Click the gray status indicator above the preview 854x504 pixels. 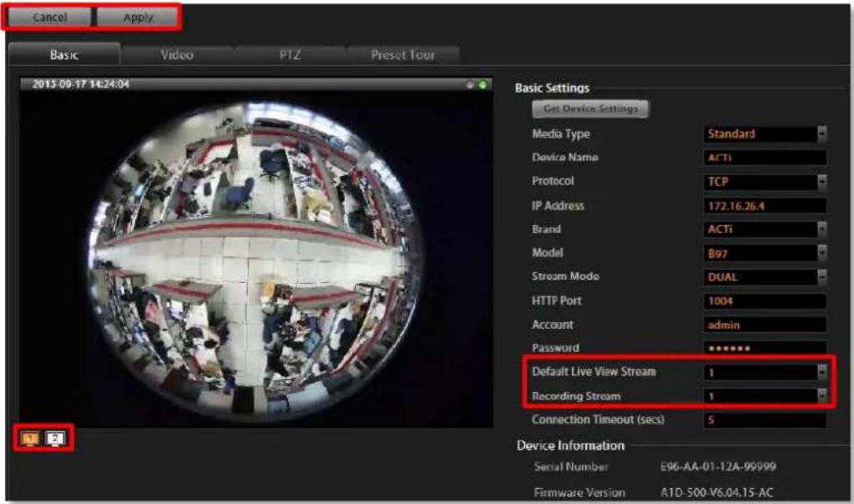[470, 85]
